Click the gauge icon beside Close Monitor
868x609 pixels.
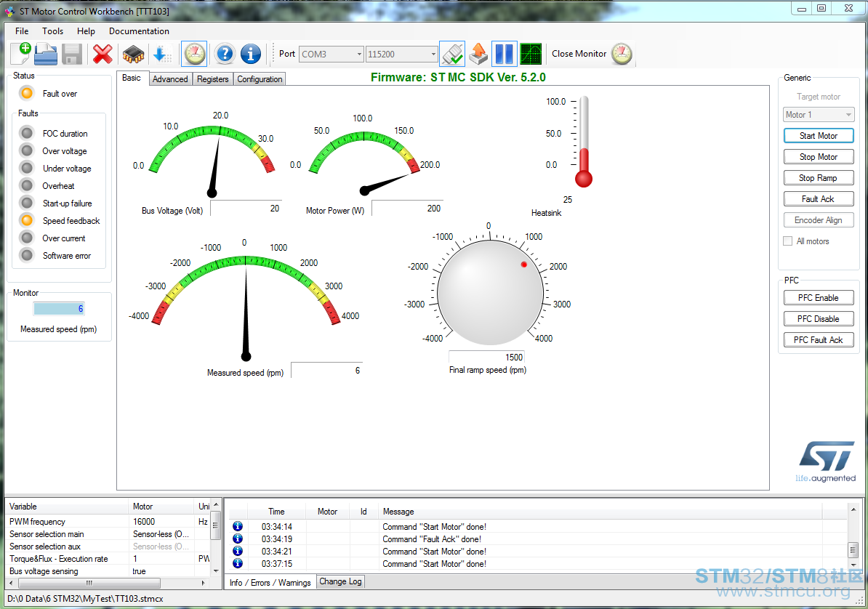point(622,54)
